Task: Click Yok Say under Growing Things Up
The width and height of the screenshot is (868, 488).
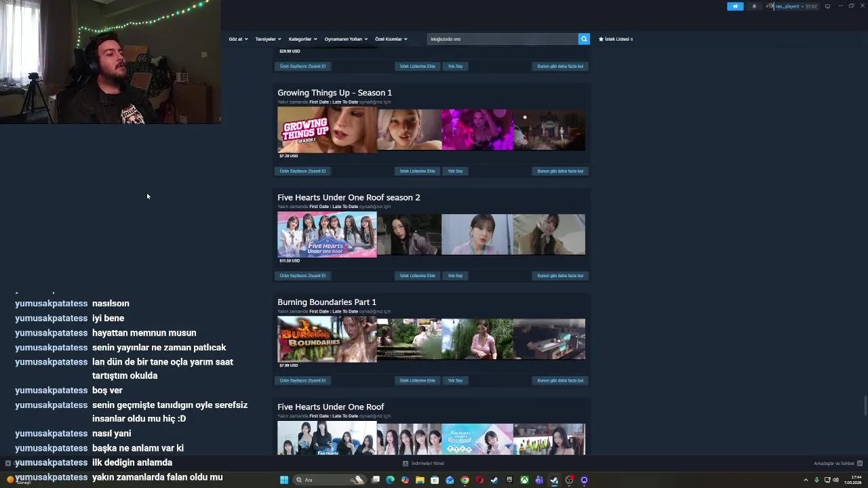Action: pyautogui.click(x=455, y=171)
